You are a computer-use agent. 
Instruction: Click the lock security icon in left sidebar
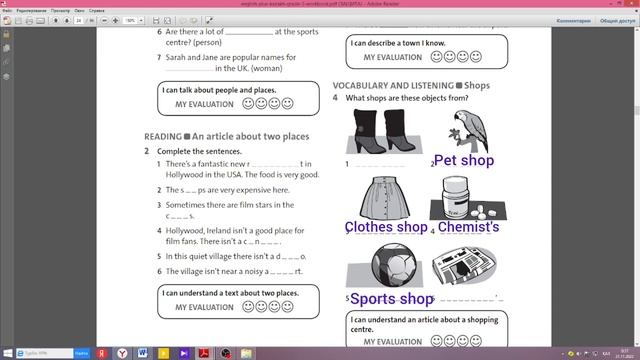pyautogui.click(x=7, y=34)
